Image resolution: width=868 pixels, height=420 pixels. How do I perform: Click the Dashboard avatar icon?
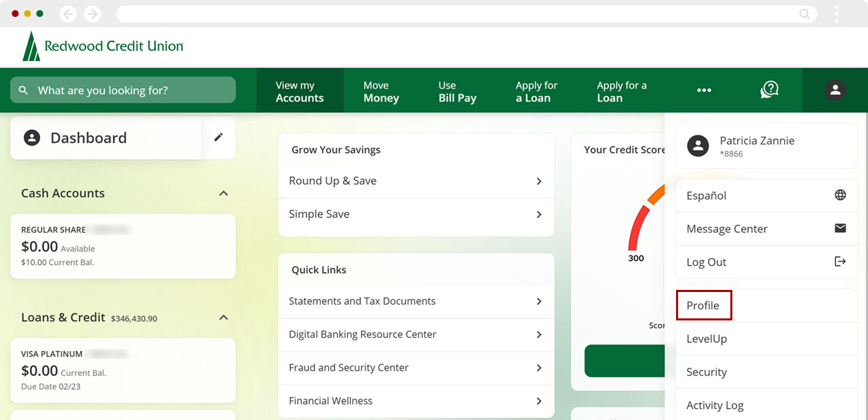click(x=31, y=138)
